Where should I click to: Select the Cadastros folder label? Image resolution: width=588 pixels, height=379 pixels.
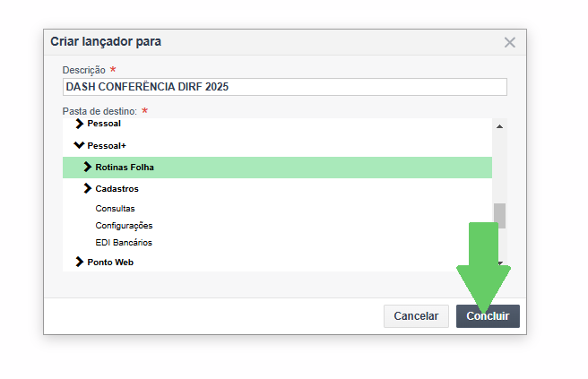[x=117, y=189]
